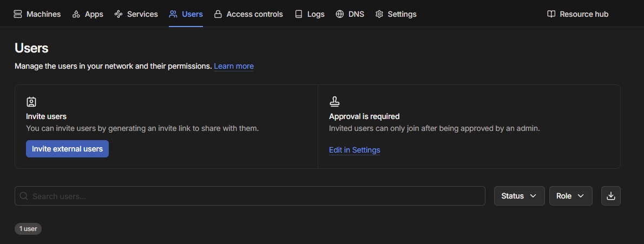Open the Learn more link
The image size is (644, 244).
234,66
